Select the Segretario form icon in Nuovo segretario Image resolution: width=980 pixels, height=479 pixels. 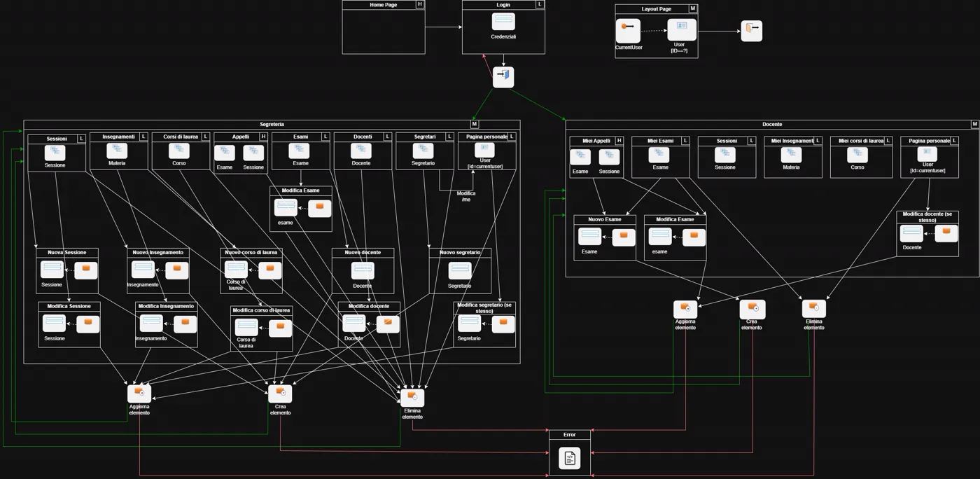tap(460, 270)
